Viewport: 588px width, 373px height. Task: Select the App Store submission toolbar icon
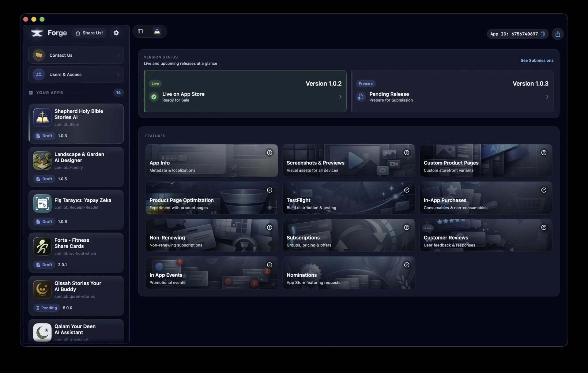[157, 31]
